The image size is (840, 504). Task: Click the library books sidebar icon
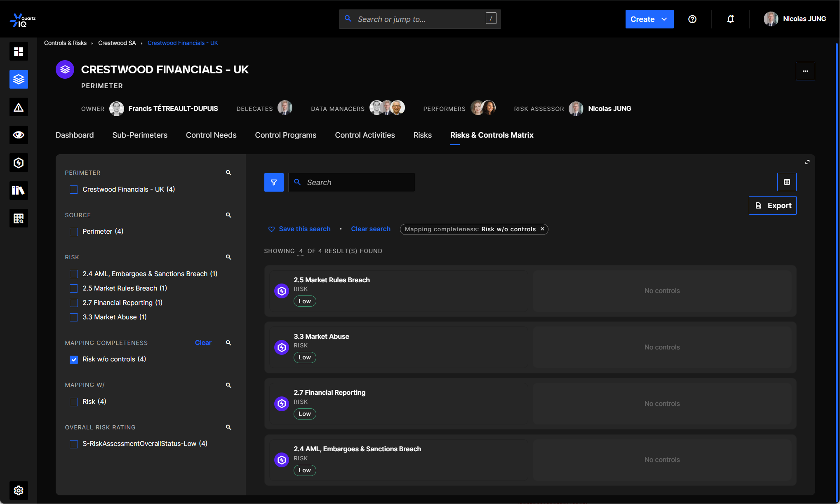click(x=19, y=190)
